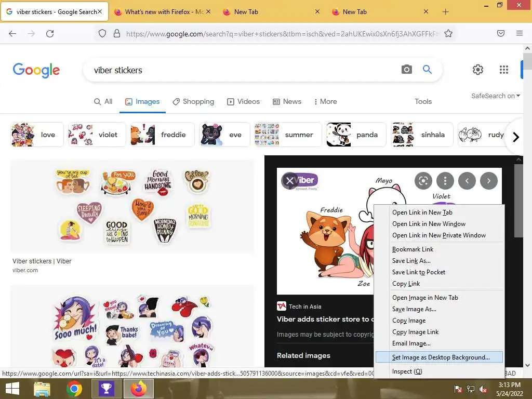Filter results by the panda chip

(356, 135)
